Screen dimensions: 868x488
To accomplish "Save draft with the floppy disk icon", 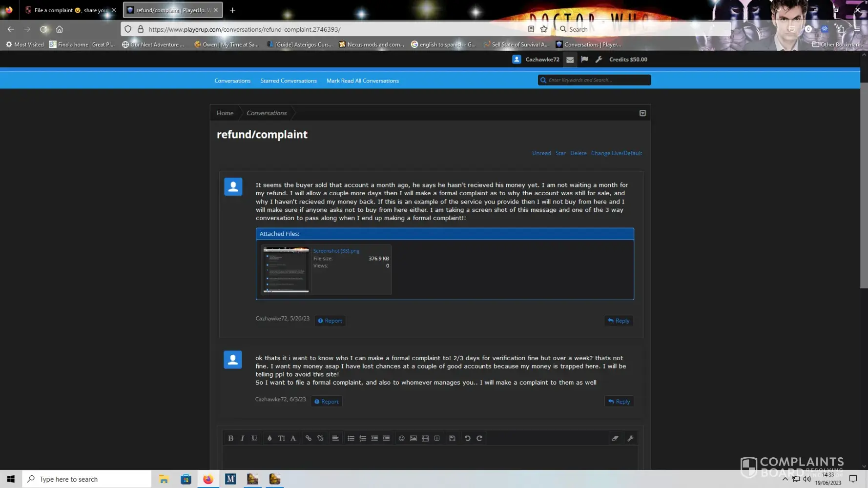I will [x=452, y=438].
